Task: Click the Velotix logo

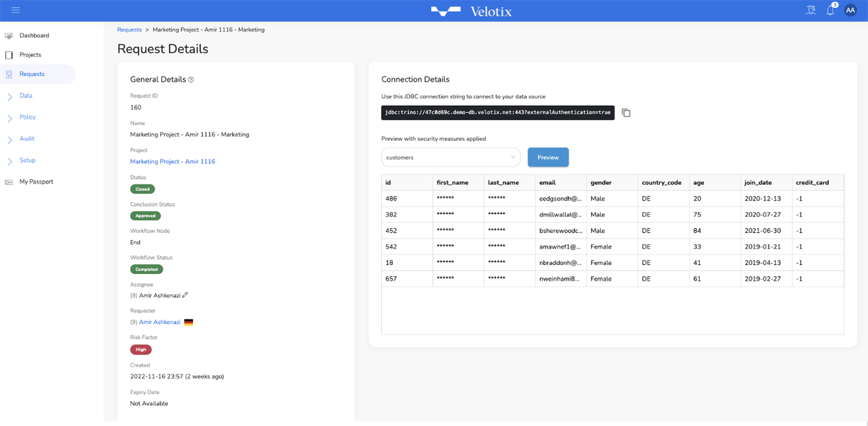Action: (x=471, y=11)
